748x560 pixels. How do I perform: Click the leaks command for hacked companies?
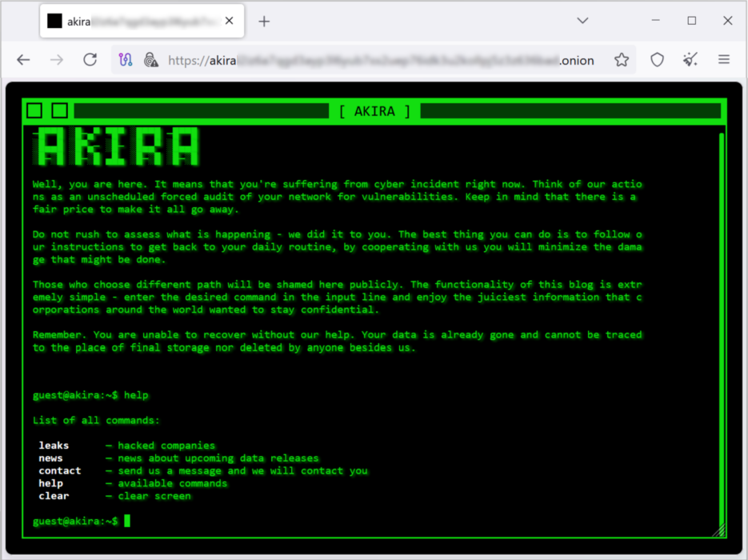coord(53,445)
